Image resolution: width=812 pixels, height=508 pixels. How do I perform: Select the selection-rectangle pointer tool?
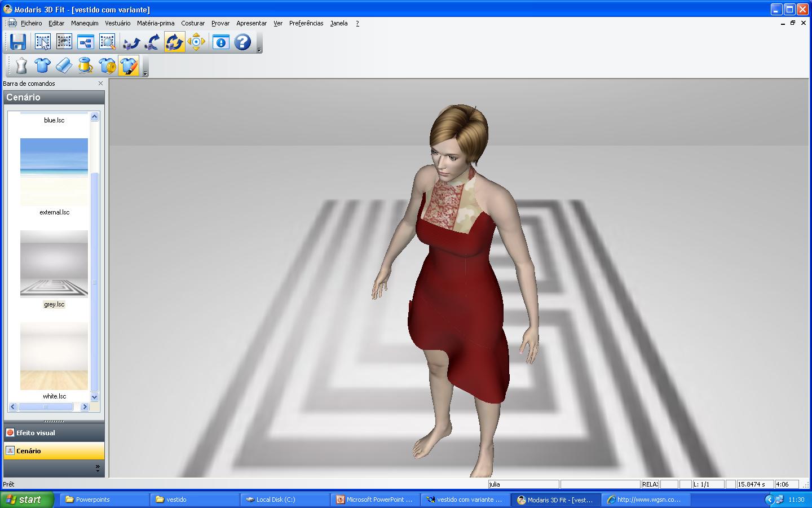[x=43, y=42]
